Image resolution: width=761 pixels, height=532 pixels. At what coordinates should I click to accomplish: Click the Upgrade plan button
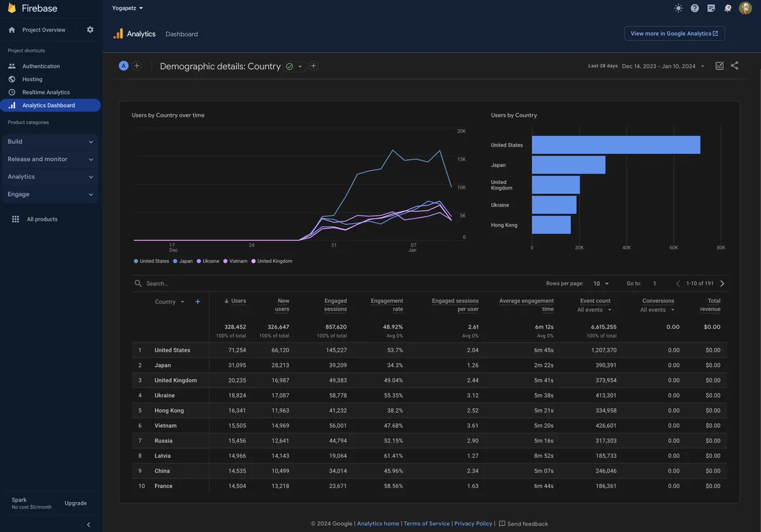click(75, 503)
